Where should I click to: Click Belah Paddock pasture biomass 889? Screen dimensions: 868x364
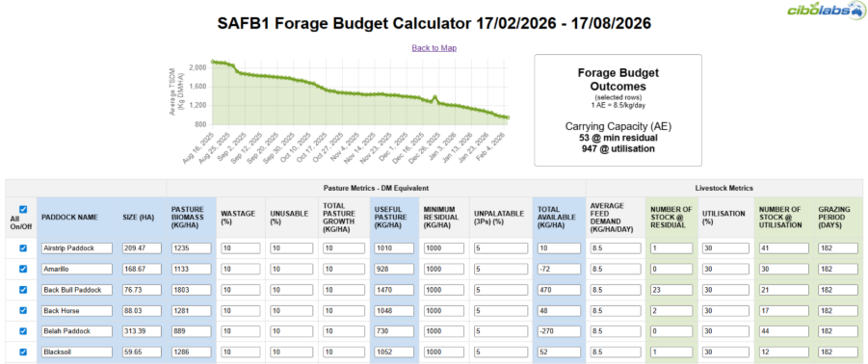(191, 331)
